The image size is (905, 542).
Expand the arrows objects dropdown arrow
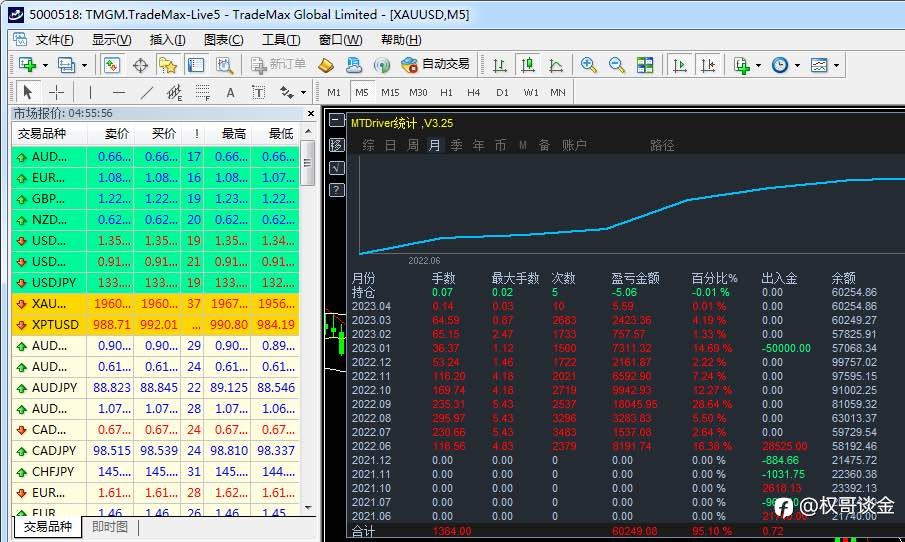303,92
